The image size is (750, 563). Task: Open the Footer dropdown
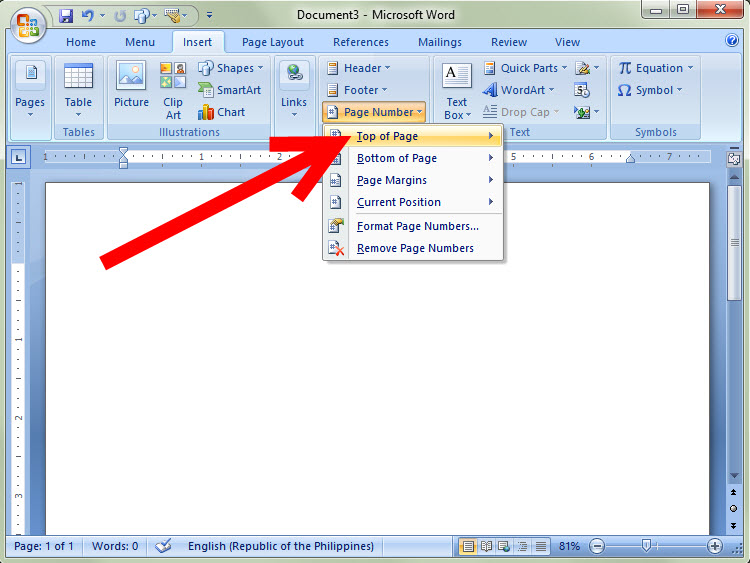pos(357,90)
